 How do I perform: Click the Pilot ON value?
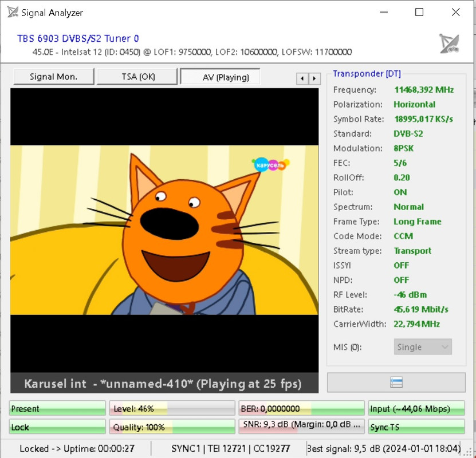pos(400,192)
